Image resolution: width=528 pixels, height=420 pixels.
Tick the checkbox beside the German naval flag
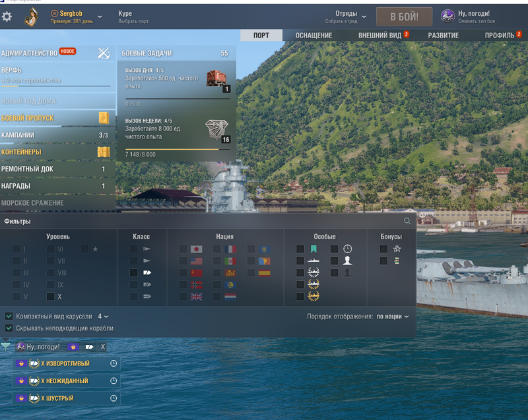coord(183,285)
